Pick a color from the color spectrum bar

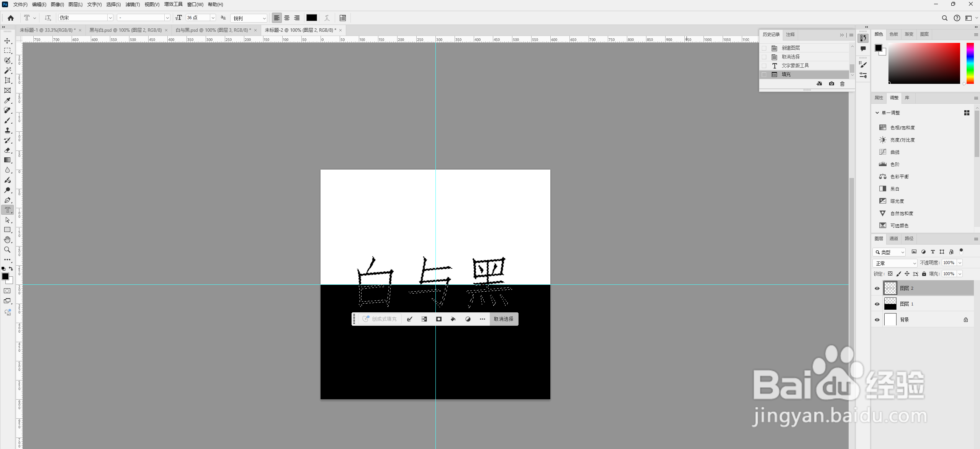pyautogui.click(x=969, y=63)
